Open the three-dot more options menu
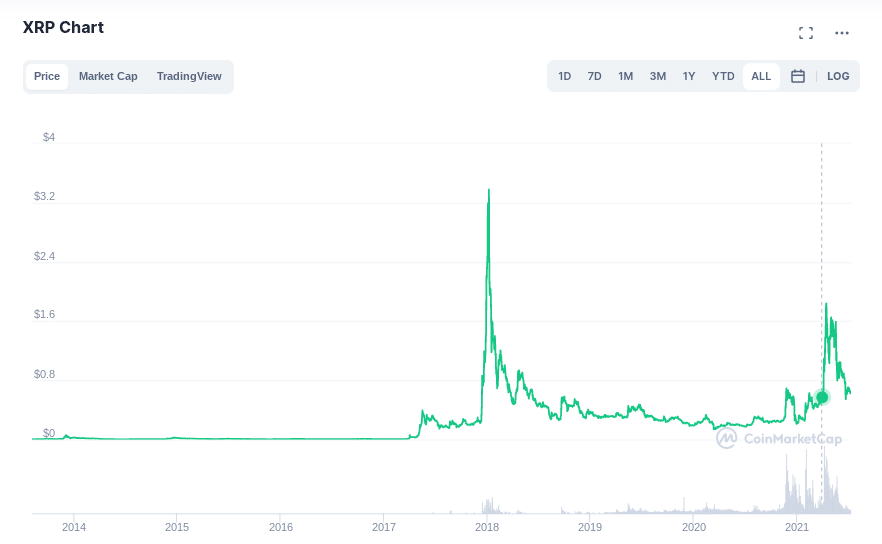The height and width of the screenshot is (544, 882). pyautogui.click(x=842, y=33)
